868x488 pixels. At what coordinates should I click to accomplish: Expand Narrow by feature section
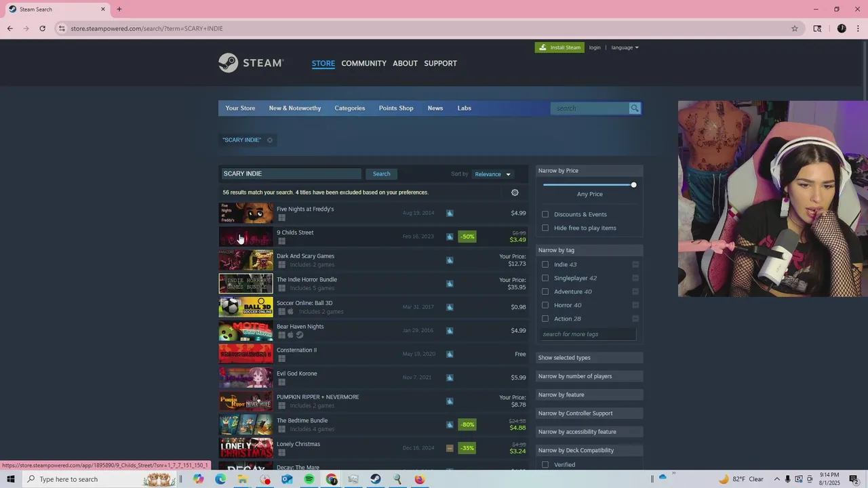click(x=589, y=394)
